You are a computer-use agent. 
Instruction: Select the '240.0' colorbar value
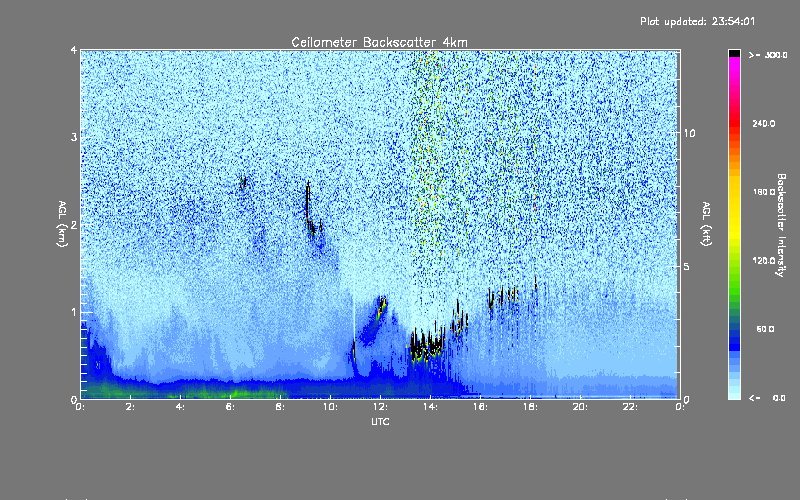[x=764, y=123]
